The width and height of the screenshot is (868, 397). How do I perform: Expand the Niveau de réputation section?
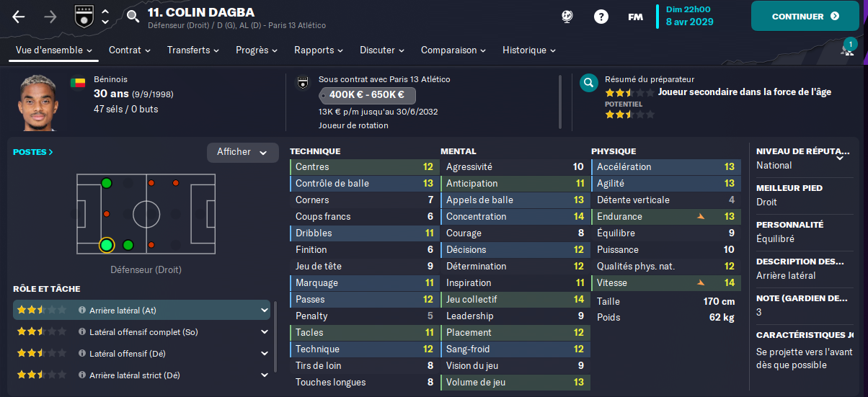coord(839,158)
